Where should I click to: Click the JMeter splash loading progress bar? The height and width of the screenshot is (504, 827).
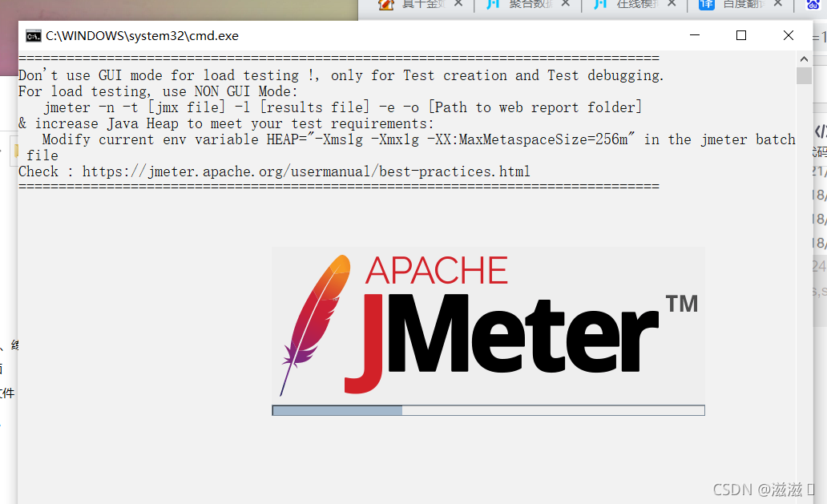(x=488, y=410)
